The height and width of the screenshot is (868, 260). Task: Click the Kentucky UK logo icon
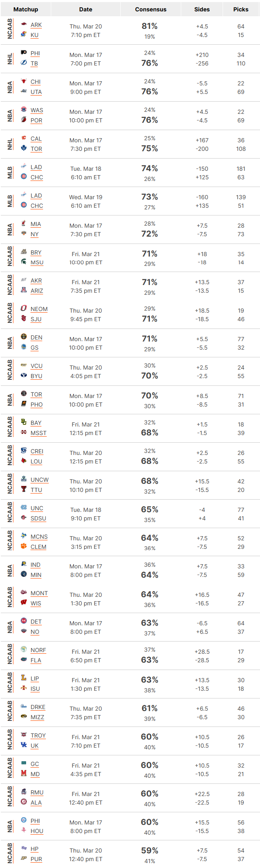[24, 745]
